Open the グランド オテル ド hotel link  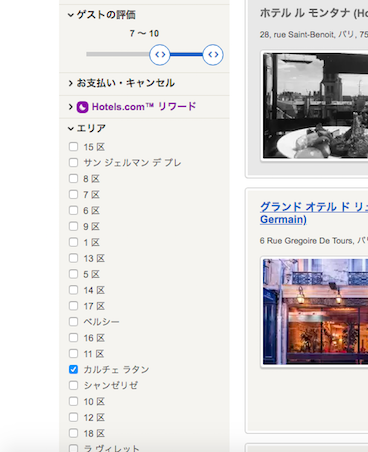click(x=314, y=213)
